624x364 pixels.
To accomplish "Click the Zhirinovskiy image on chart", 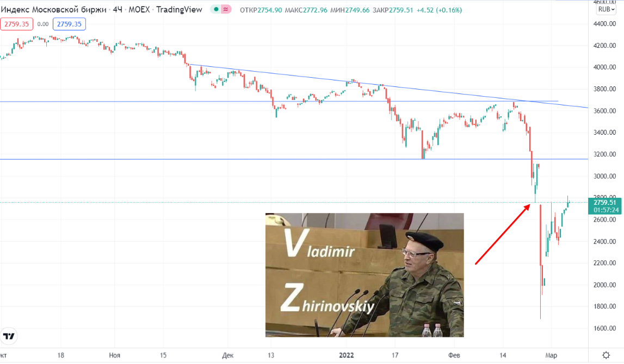I will [364, 275].
